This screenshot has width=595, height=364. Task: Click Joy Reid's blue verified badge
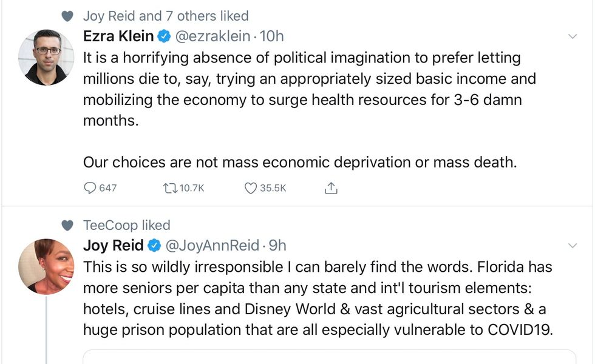pyautogui.click(x=155, y=246)
